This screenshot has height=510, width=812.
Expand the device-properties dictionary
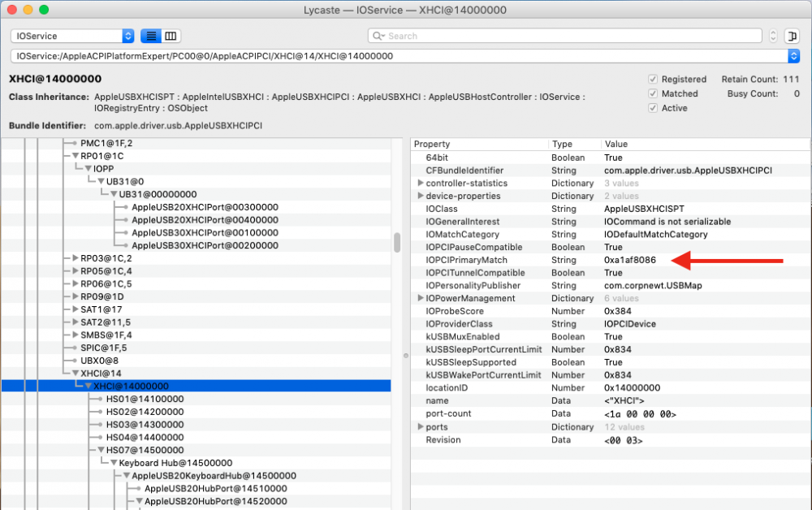point(421,196)
